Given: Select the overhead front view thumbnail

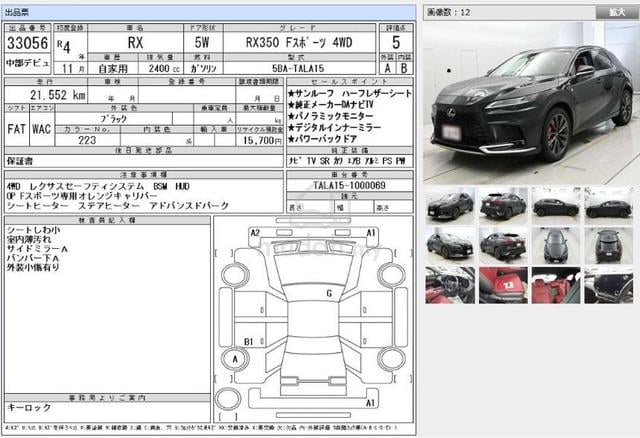Looking at the screenshot, I should click(x=556, y=246).
